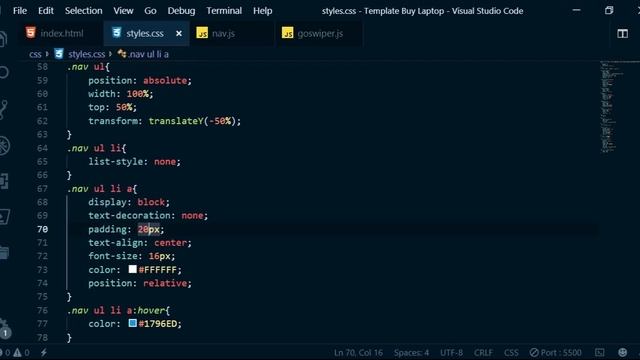Switch to the index.html tab
Screen dimensions: 640x360
pyautogui.click(x=61, y=33)
